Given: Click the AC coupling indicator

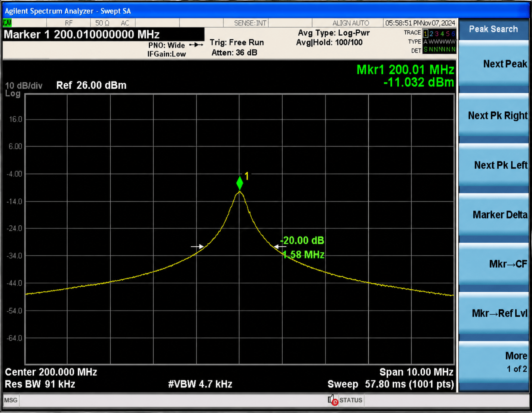Looking at the screenshot, I should point(125,23).
